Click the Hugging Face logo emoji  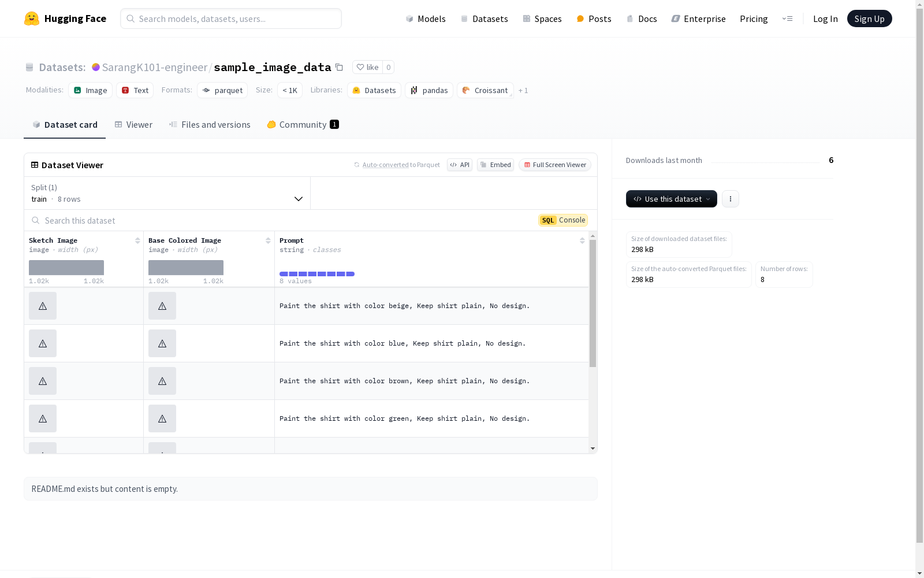(x=32, y=18)
